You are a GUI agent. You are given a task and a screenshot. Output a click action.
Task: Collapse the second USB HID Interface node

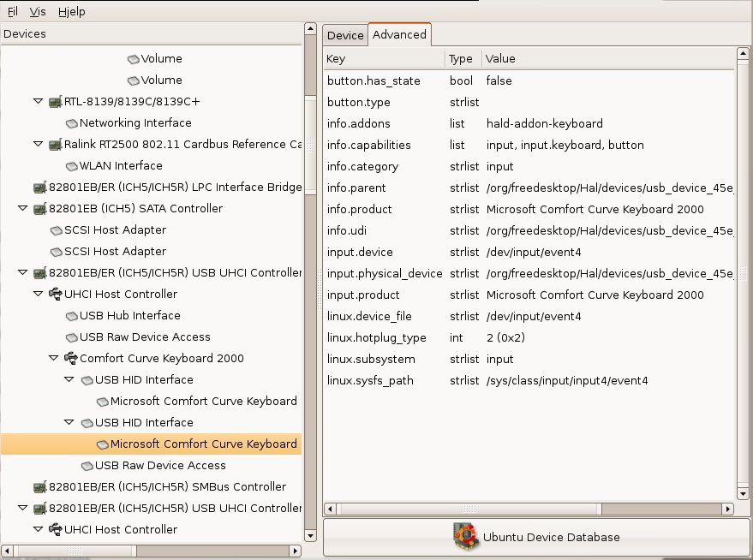(69, 422)
